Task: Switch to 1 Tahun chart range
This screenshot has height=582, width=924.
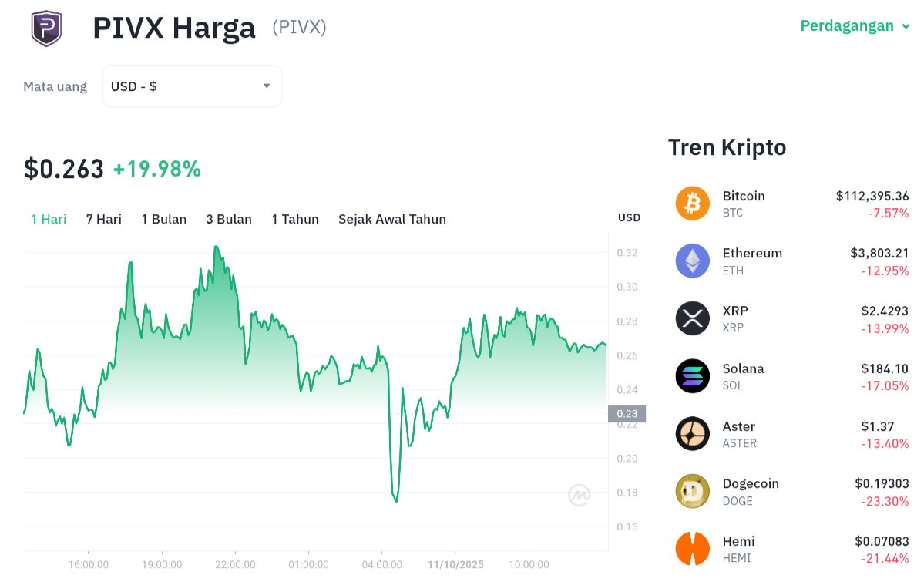Action: coord(295,219)
